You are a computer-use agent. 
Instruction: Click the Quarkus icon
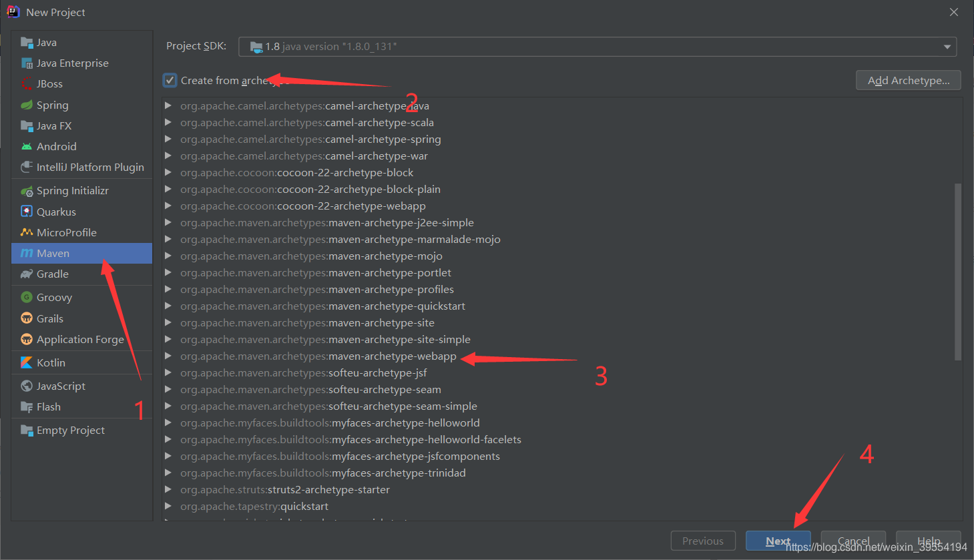(27, 212)
